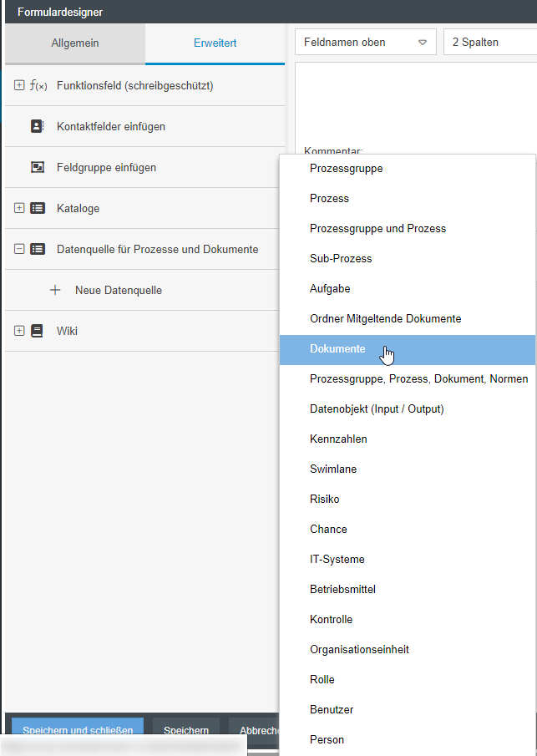537x756 pixels.
Task: Choose Prozessgruppe und Prozess menu entry
Action: click(x=377, y=228)
